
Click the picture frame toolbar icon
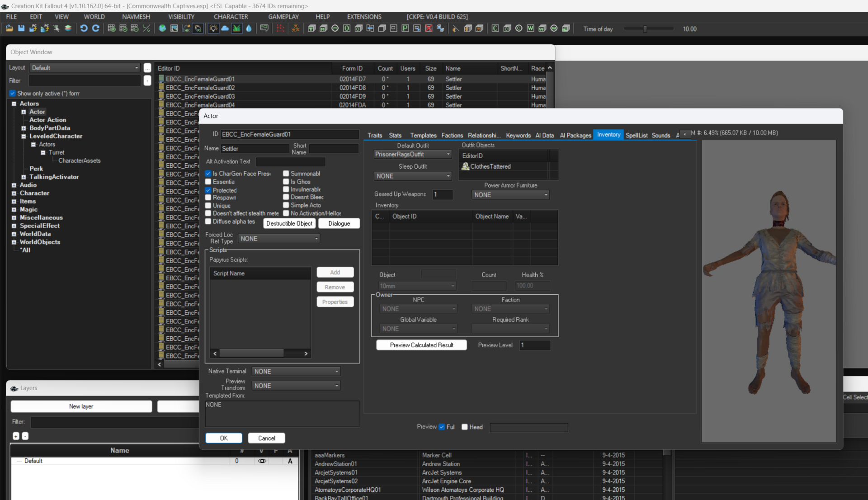point(174,28)
